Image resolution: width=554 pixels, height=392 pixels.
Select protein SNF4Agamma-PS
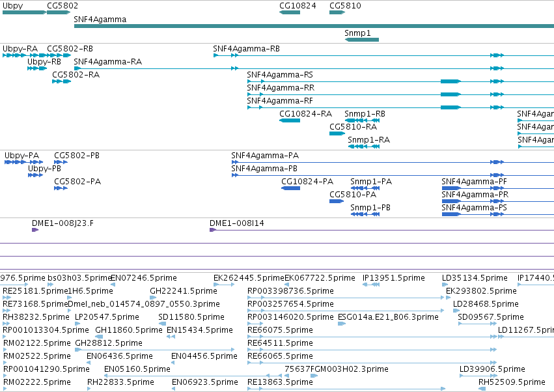click(x=474, y=208)
